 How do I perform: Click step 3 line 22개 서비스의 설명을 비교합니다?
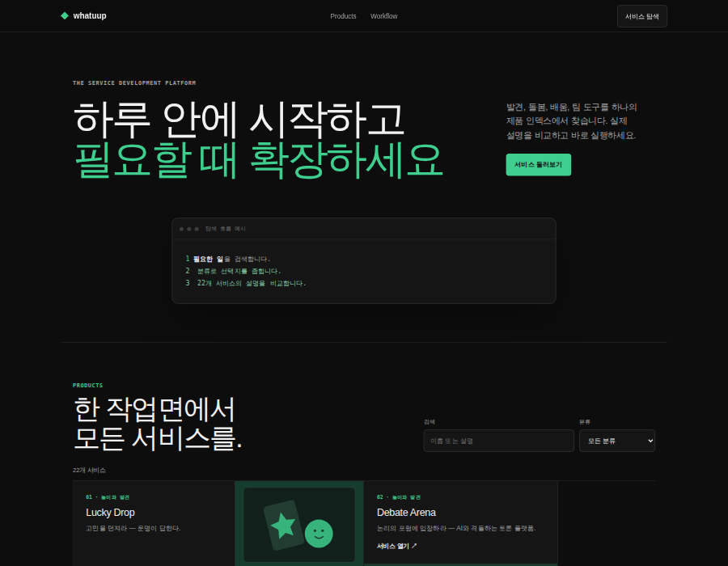coord(246,283)
